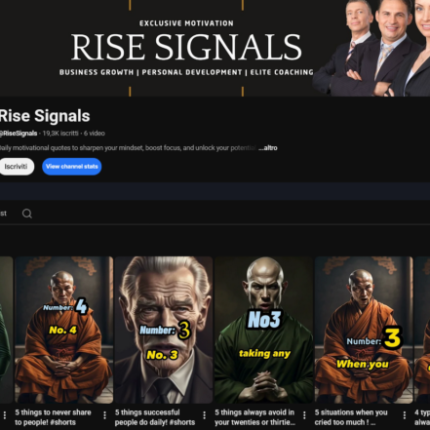Subscribe using the Iscriviti button
Image resolution: width=430 pixels, height=430 pixels.
16,166
